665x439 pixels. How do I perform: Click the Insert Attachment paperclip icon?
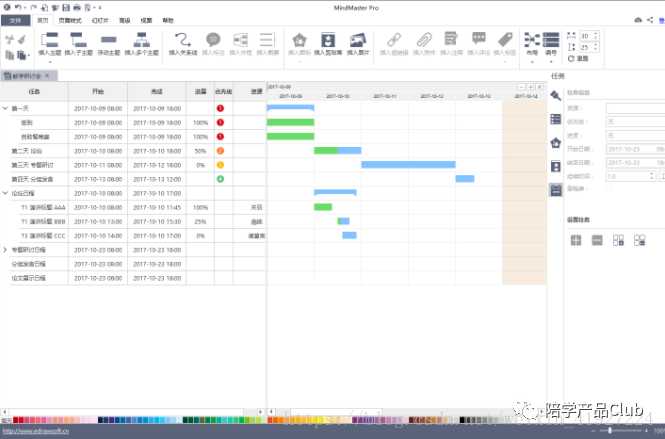click(424, 40)
